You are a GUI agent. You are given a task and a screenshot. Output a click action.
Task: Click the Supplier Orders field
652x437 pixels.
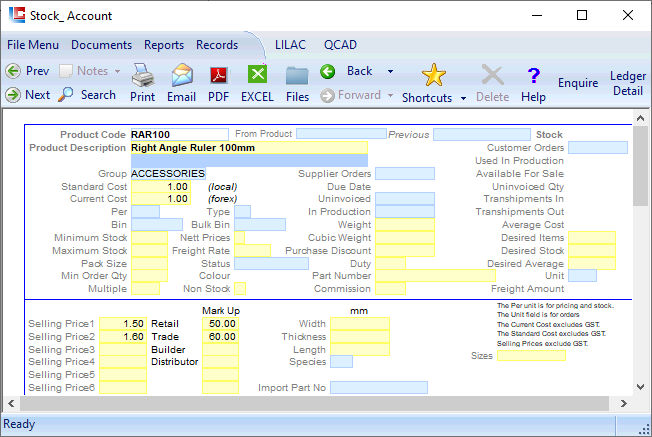coord(405,173)
